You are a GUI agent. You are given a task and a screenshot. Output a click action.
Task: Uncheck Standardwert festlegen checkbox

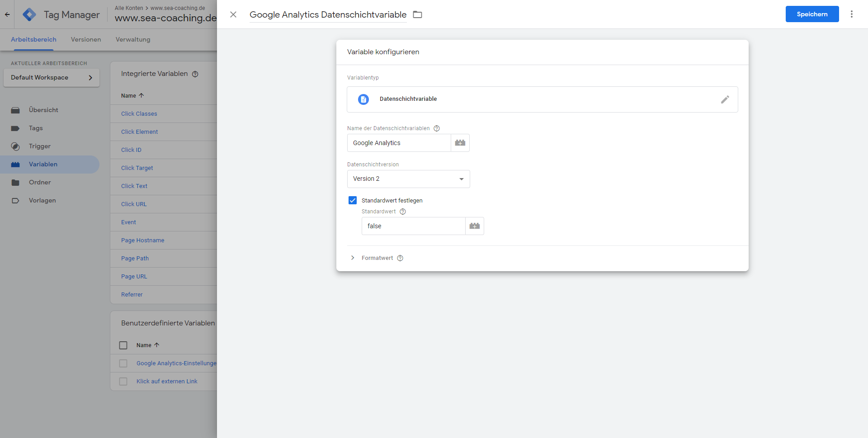pyautogui.click(x=353, y=200)
